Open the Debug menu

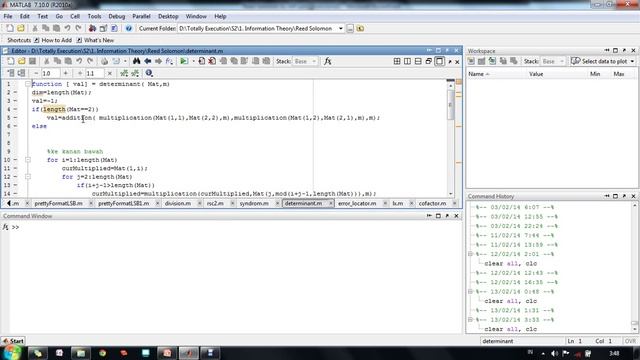point(116,16)
